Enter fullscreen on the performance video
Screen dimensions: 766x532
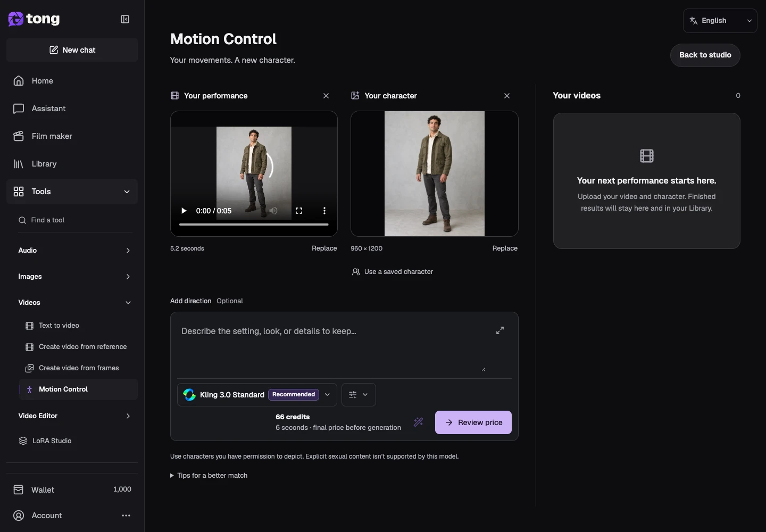click(x=299, y=211)
